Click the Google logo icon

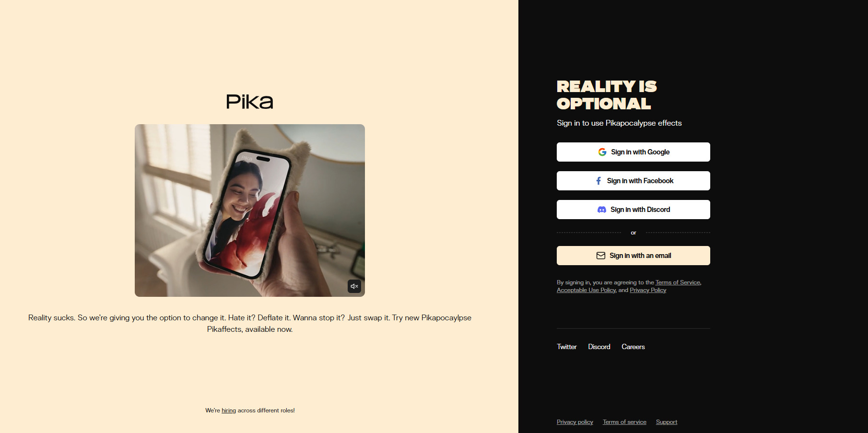click(x=602, y=152)
